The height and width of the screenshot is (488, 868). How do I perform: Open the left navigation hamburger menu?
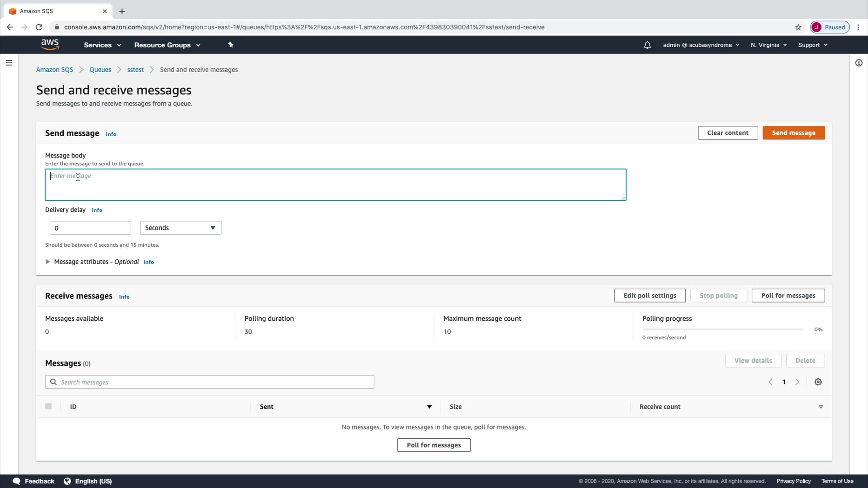[9, 63]
